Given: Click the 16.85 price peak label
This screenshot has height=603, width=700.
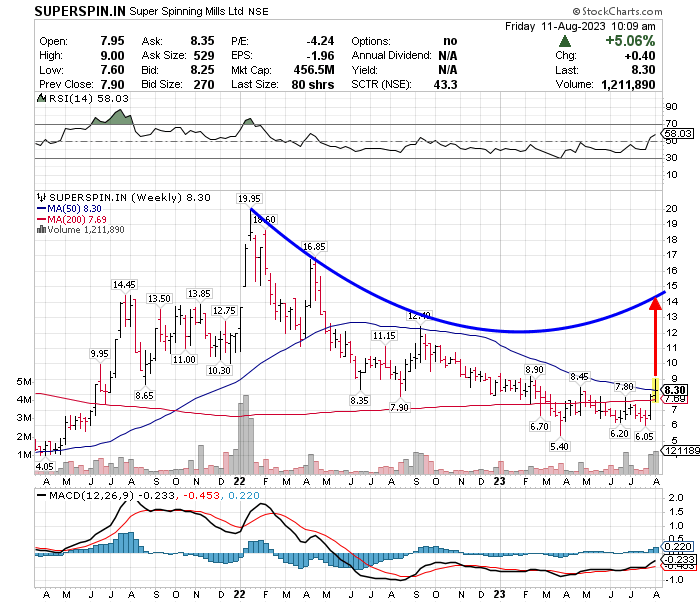Looking at the screenshot, I should 314,246.
